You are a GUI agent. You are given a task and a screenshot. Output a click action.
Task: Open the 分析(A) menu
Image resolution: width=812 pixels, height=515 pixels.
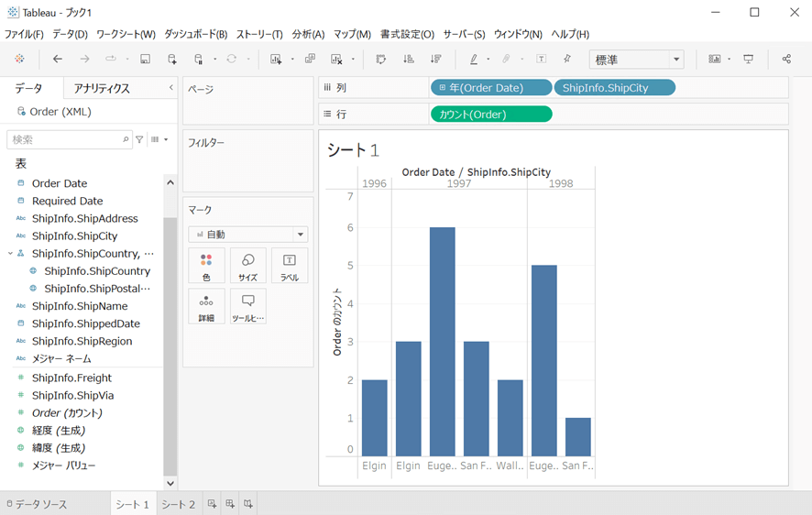(x=308, y=34)
